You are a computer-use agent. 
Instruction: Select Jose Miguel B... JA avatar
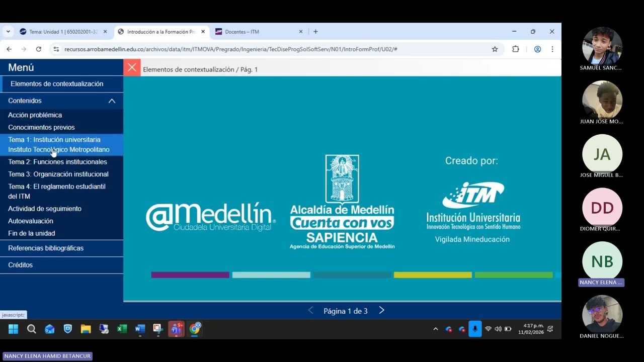602,154
